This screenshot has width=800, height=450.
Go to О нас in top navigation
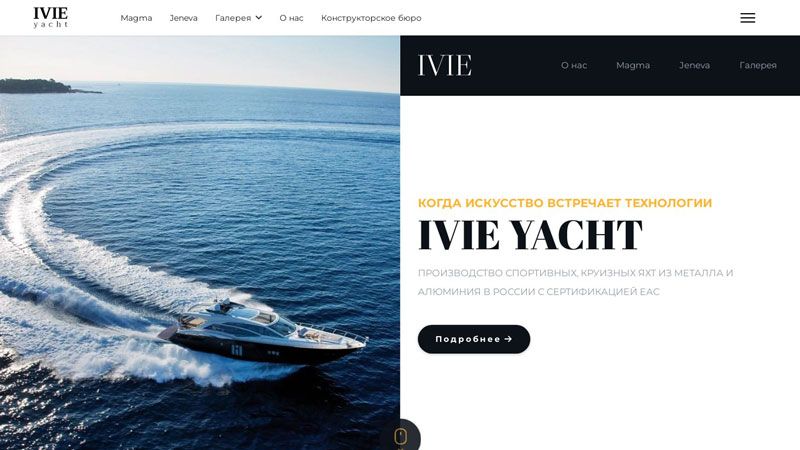click(291, 18)
